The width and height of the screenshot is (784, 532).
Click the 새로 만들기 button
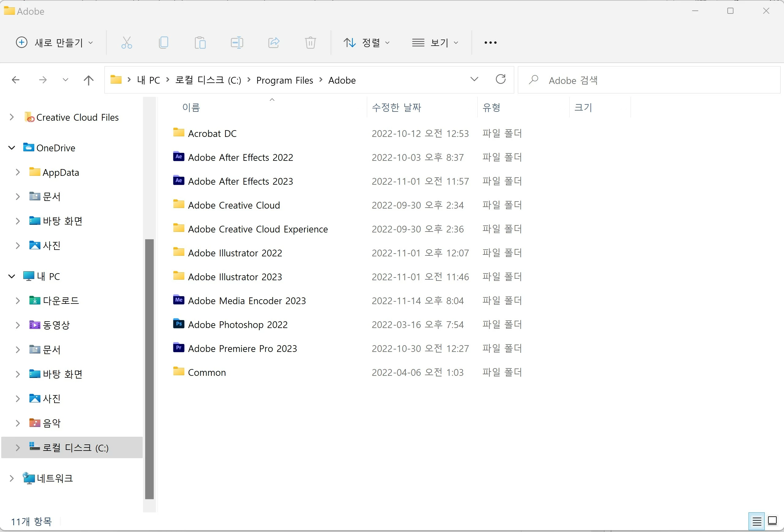coord(55,43)
